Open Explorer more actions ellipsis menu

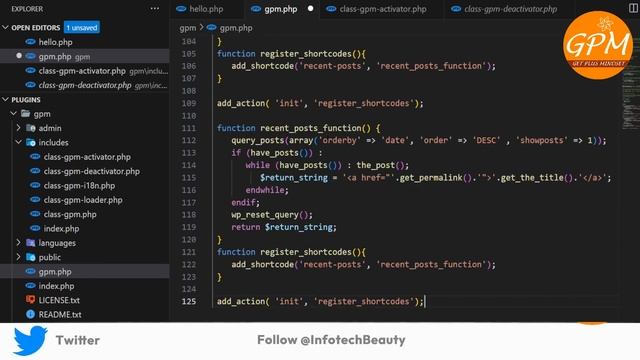coord(155,9)
